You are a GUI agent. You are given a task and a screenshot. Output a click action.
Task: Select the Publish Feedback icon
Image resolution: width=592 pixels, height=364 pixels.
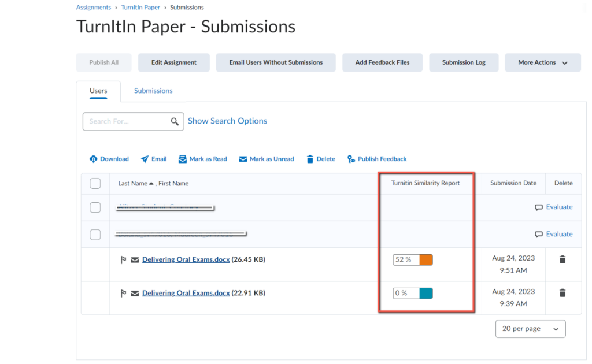tap(351, 159)
